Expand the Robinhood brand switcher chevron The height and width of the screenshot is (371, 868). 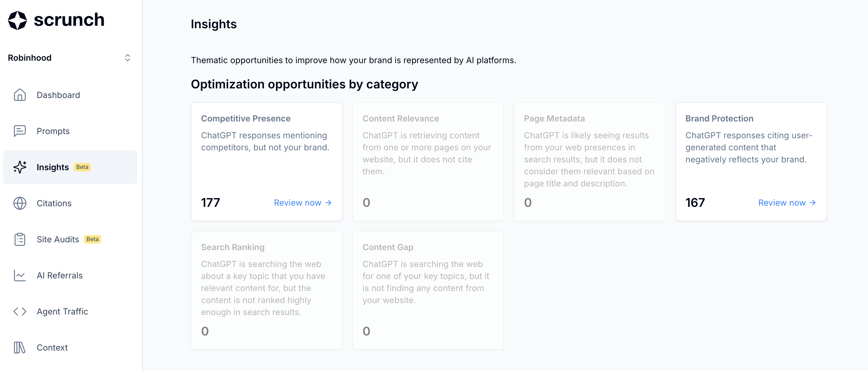127,58
